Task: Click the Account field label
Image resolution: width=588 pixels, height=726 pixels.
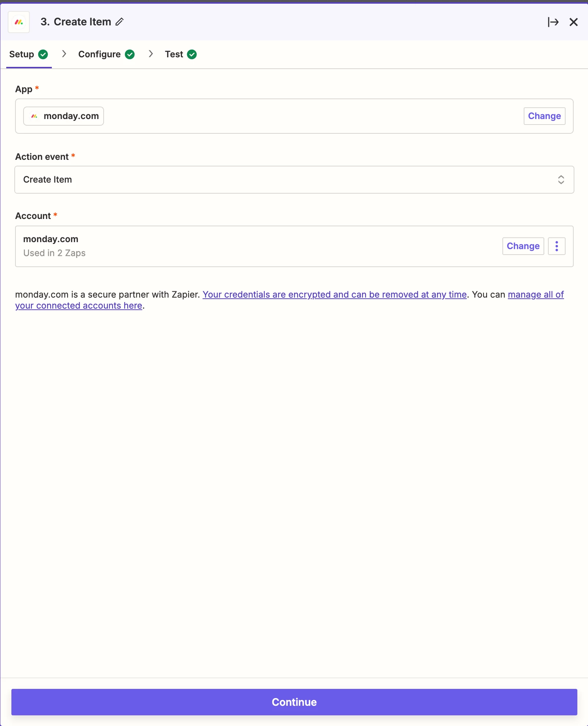Action: click(x=33, y=216)
